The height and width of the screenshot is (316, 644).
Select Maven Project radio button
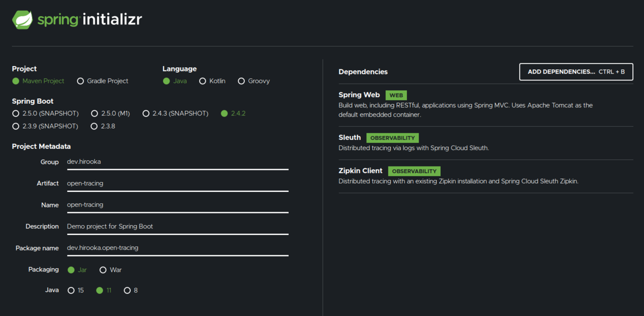38,81
